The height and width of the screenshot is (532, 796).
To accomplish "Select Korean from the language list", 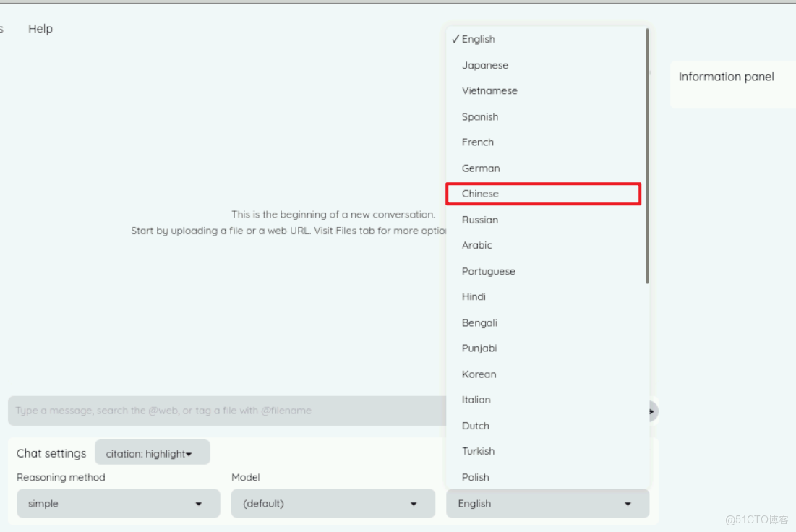I will (479, 374).
